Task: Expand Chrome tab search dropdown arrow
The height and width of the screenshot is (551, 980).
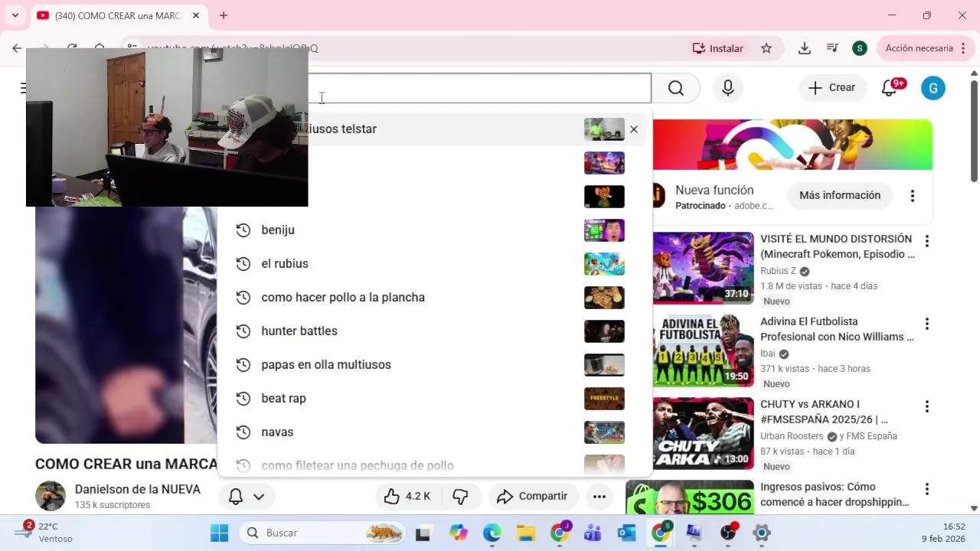Action: (x=15, y=15)
